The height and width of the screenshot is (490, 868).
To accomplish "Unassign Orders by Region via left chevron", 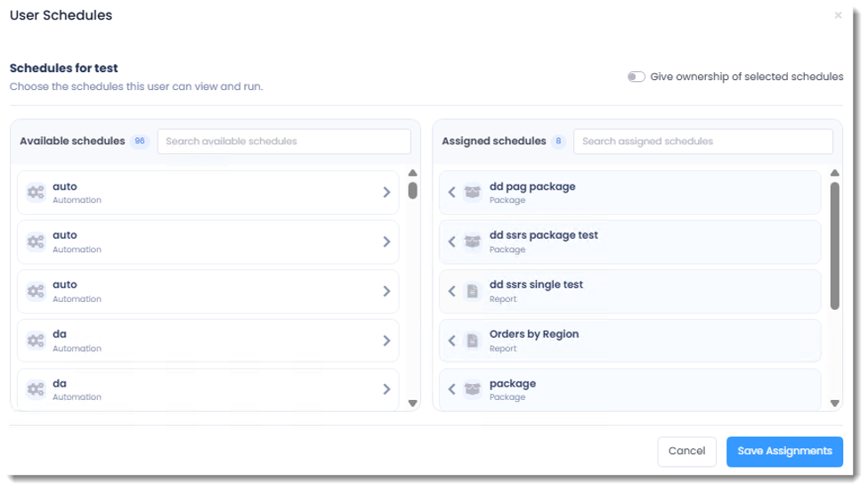I will click(x=451, y=340).
